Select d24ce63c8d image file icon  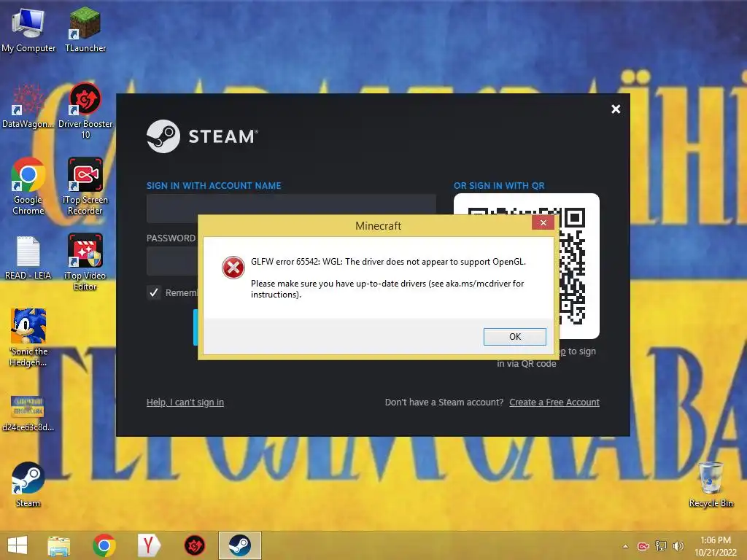[x=28, y=413]
